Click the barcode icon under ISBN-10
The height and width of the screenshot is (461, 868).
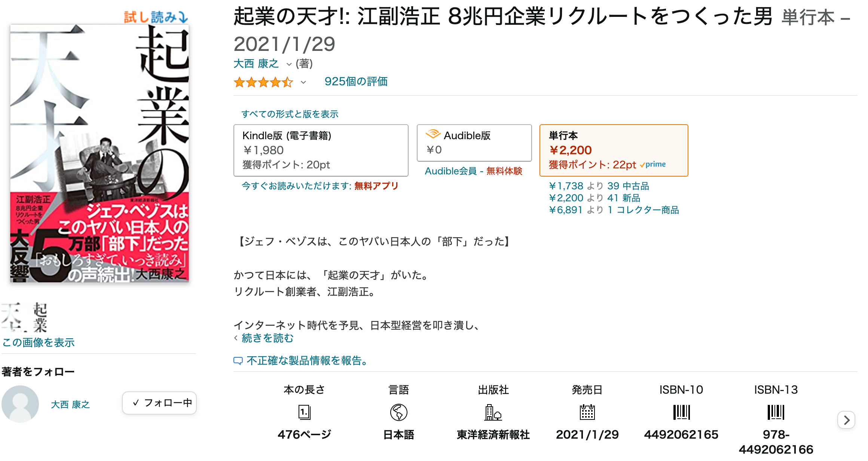point(681,413)
